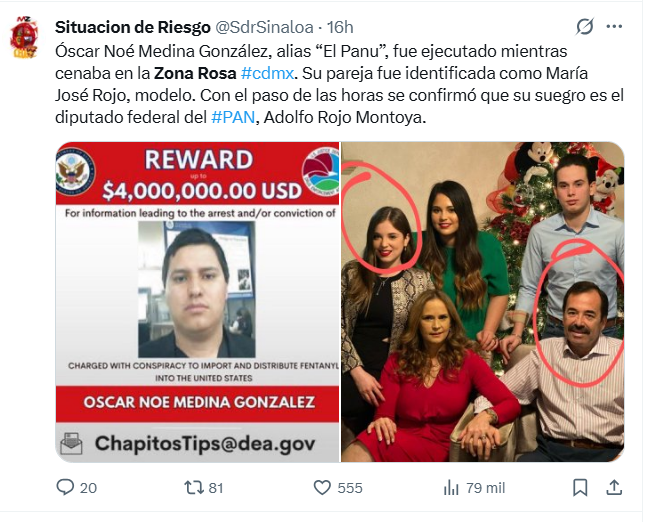Repost using the retweet arrows icon
Image resolution: width=662 pixels, height=522 pixels.
[194, 488]
